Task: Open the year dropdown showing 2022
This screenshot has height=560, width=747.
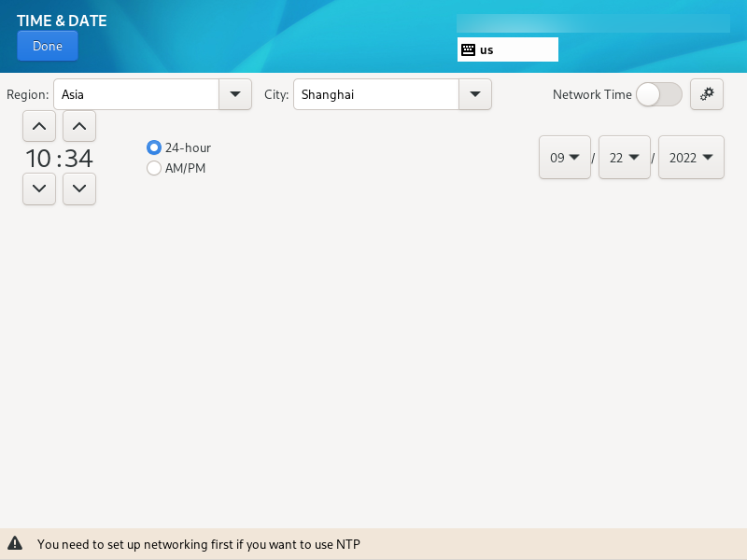Action: tap(691, 158)
